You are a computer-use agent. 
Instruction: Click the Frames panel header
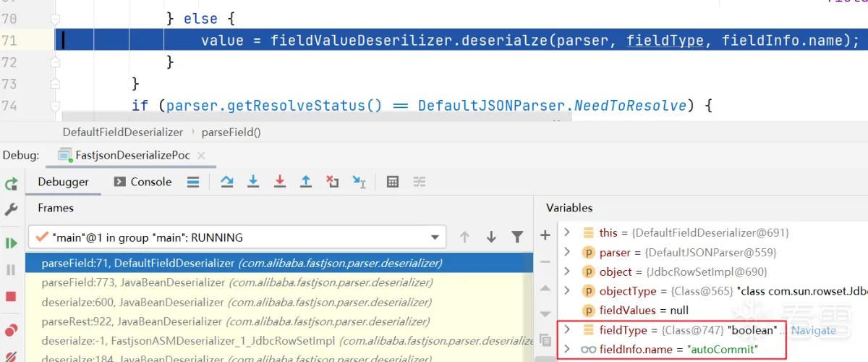pos(56,208)
